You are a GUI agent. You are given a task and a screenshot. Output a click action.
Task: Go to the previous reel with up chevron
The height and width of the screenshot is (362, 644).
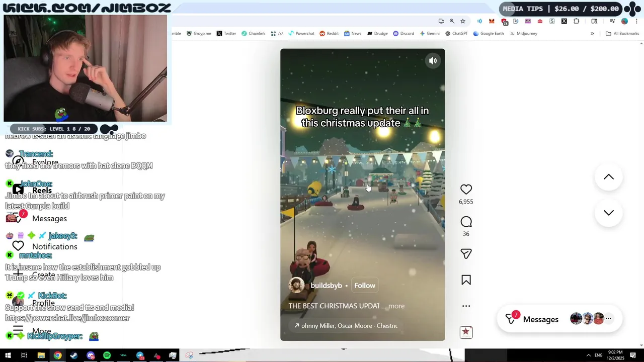(x=609, y=177)
